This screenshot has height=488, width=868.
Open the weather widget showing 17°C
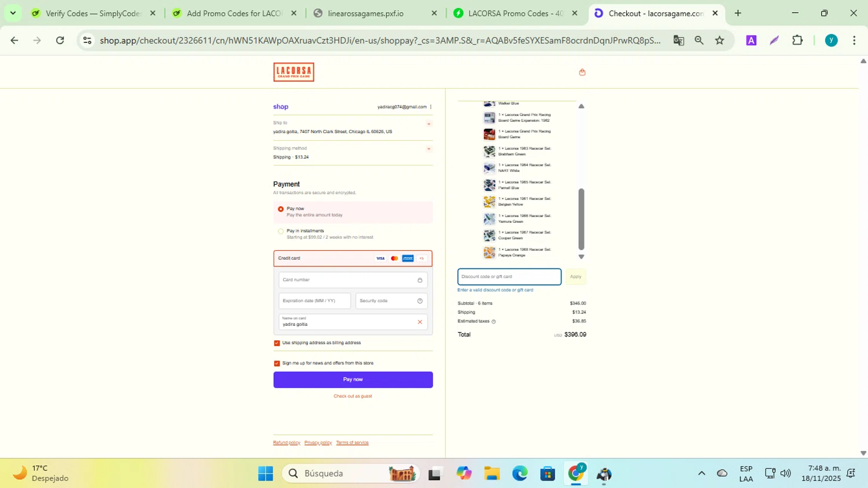pyautogui.click(x=41, y=474)
